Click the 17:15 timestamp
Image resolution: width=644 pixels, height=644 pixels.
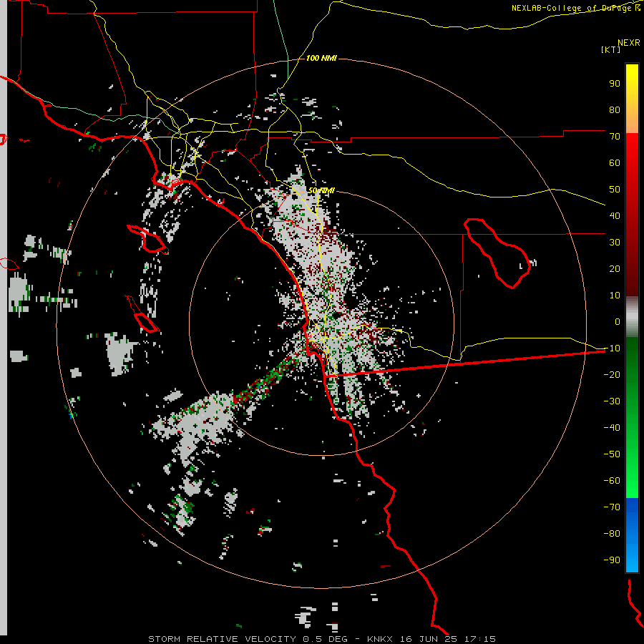pos(479,639)
